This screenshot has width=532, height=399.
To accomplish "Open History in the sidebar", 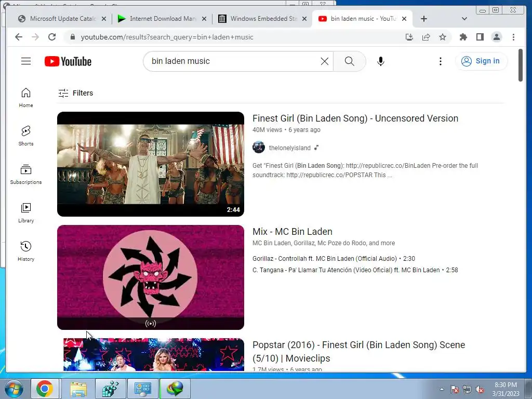I will coord(26,251).
